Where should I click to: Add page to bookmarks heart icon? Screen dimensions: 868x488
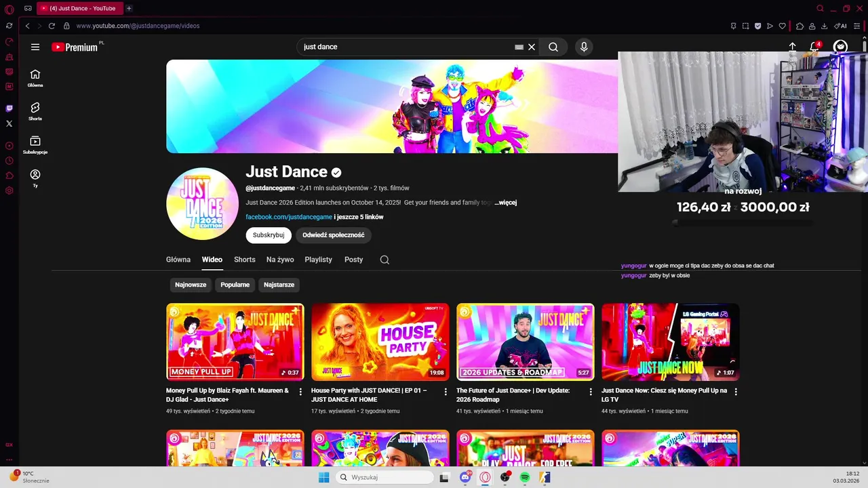click(782, 26)
